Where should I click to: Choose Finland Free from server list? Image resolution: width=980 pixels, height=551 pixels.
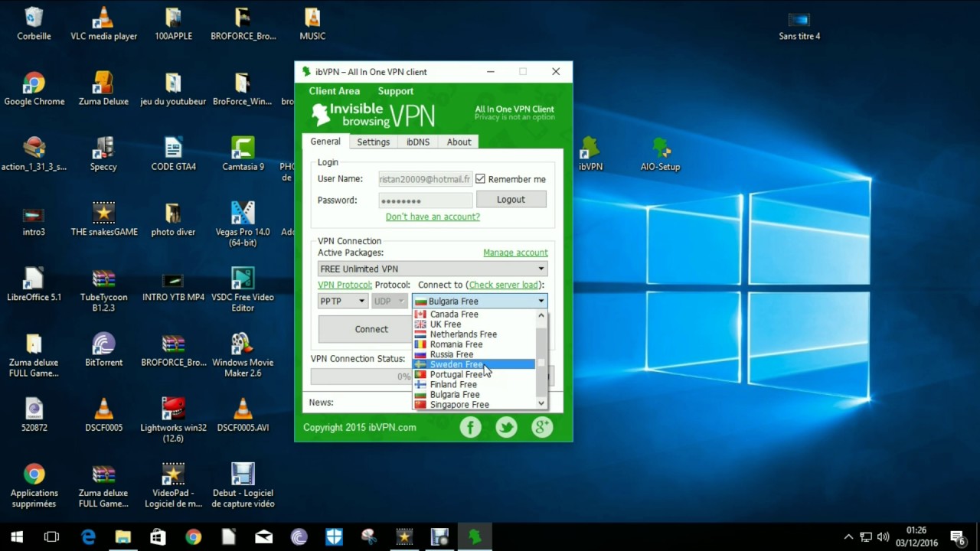(x=473, y=384)
